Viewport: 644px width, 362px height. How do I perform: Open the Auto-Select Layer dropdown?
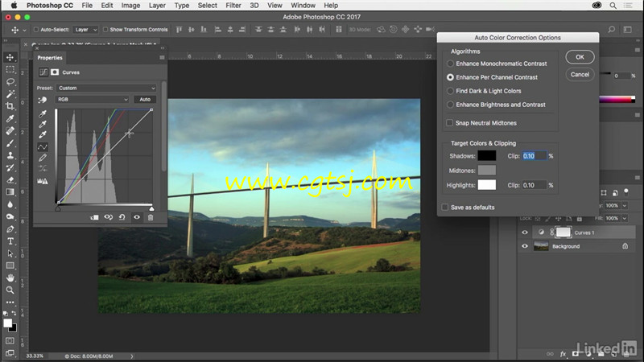click(x=85, y=30)
